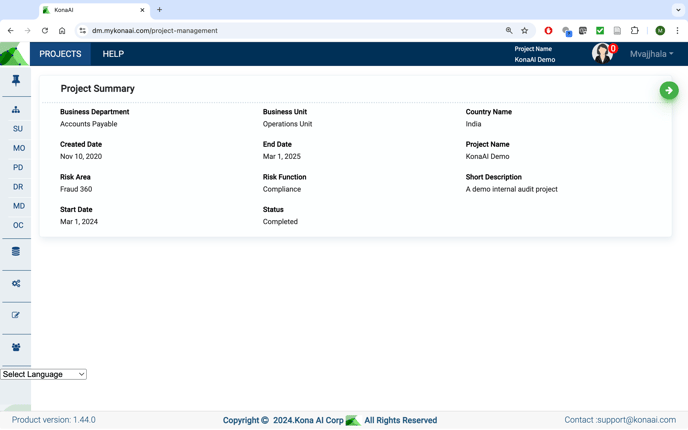The image size is (688, 430).
Task: Open the users group sidebar icon
Action: (x=16, y=347)
